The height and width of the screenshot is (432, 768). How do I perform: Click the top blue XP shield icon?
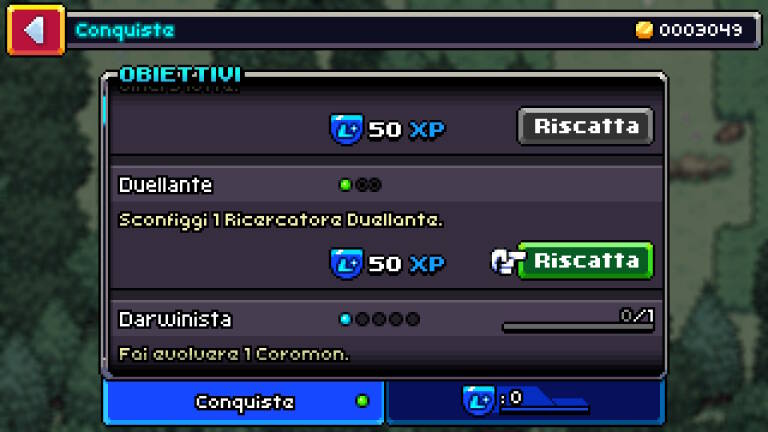pos(346,129)
